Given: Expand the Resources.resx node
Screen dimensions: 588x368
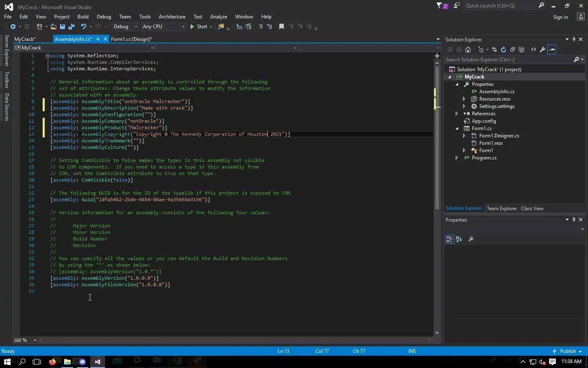Looking at the screenshot, I should click(x=464, y=99).
